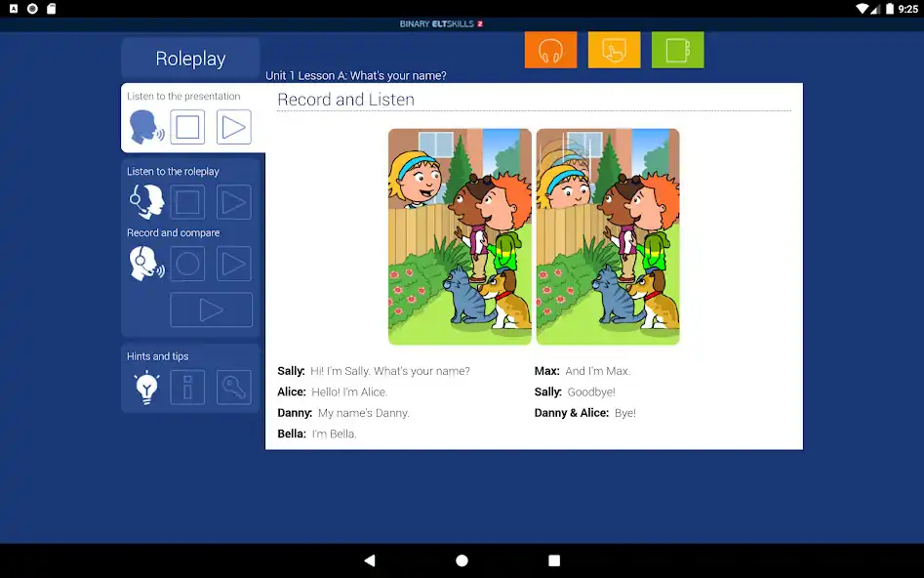Stop the presentation playback
The image size is (924, 578).
[x=186, y=126]
